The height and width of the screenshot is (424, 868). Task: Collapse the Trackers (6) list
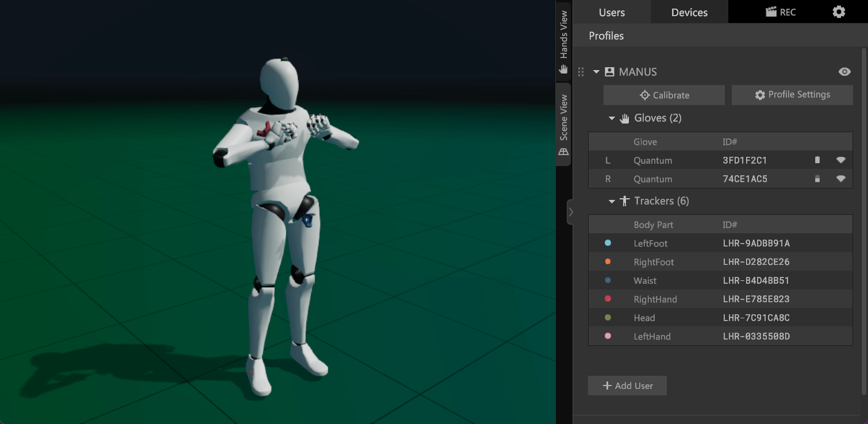(612, 201)
